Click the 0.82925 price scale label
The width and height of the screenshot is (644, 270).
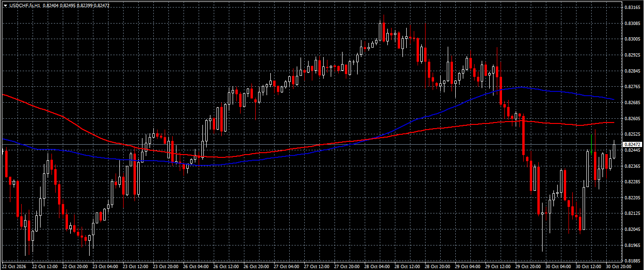click(632, 55)
